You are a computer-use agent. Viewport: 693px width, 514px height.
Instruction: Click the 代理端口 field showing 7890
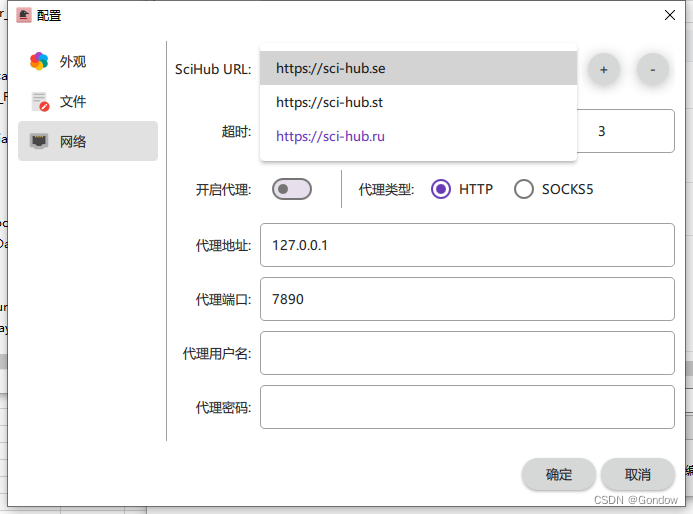[x=467, y=299]
